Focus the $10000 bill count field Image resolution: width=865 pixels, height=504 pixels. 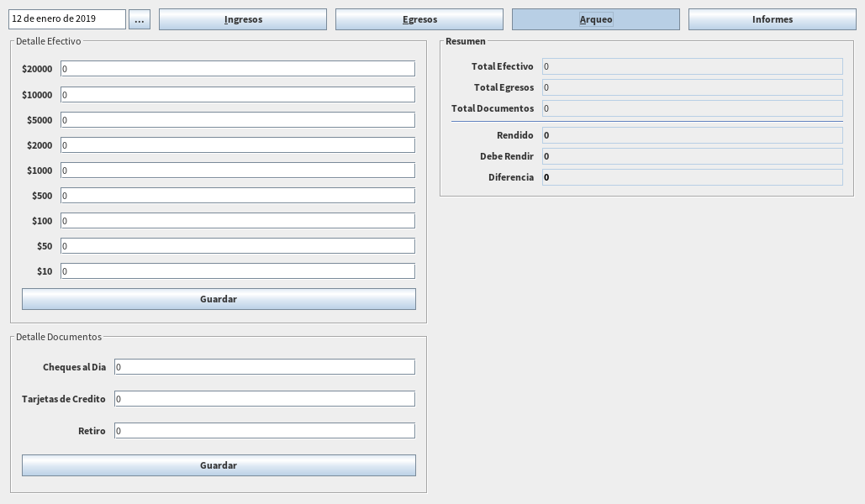237,95
